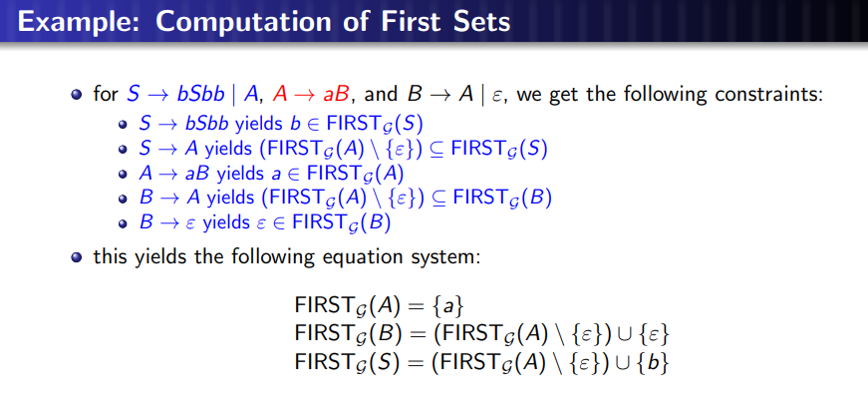Click the constraint 'B → ε yields ε ∈ FIRST(B)'

tap(265, 222)
